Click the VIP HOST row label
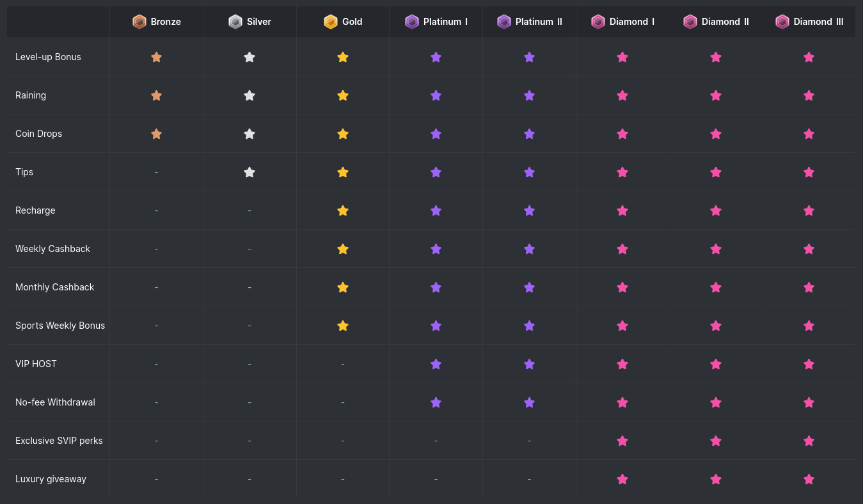 click(x=36, y=364)
